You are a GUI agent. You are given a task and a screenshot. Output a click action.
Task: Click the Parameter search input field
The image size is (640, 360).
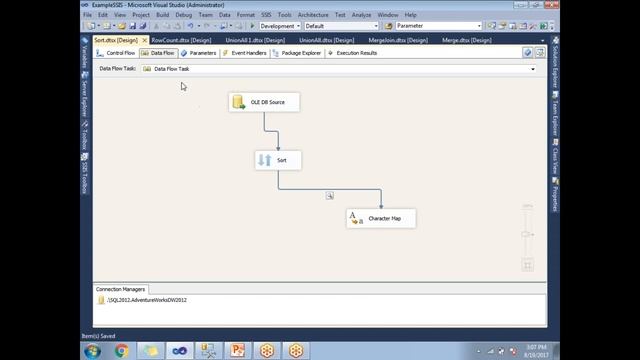436,26
